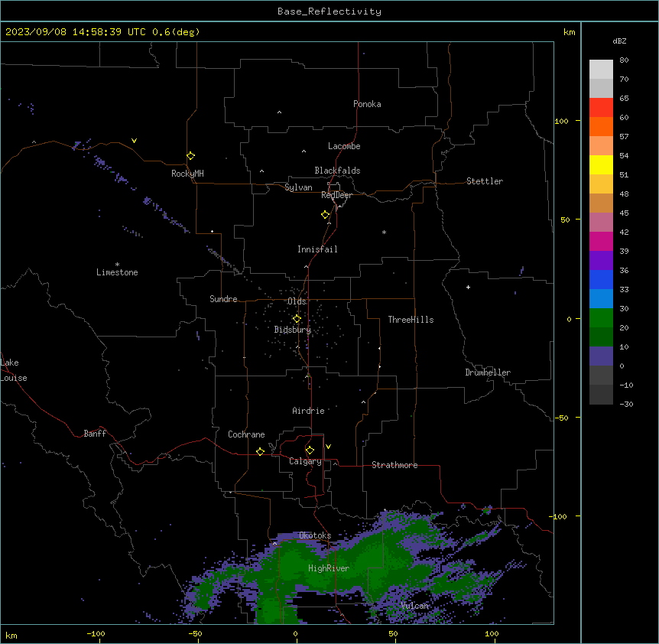Click the yellow V marker east of Calgary
The height and width of the screenshot is (644, 659).
(328, 447)
